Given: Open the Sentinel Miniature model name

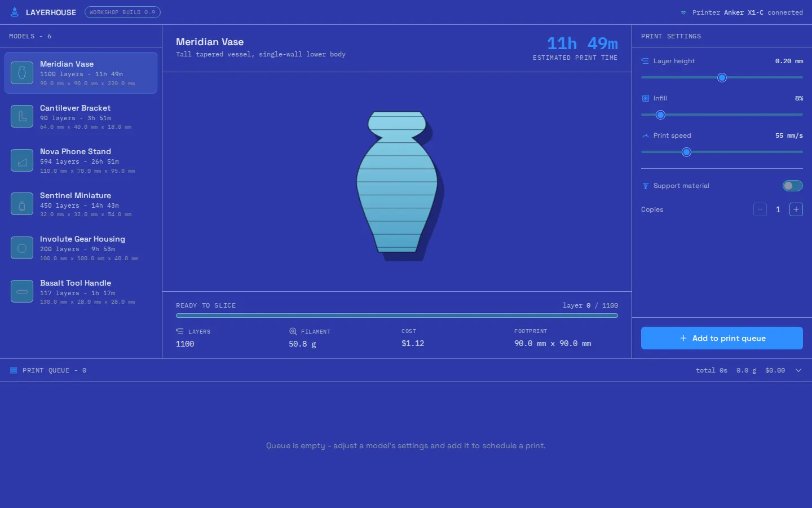Looking at the screenshot, I should 76,195.
